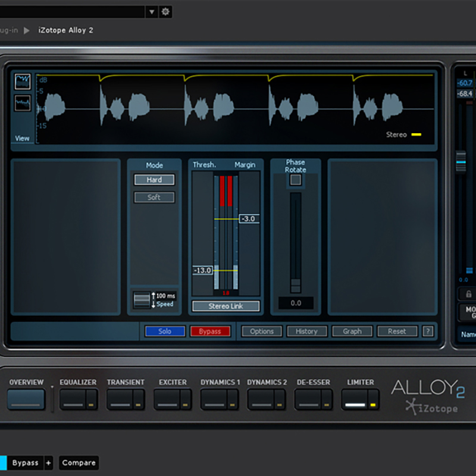
Task: Switch to the De-Esser module
Action: 308,399
